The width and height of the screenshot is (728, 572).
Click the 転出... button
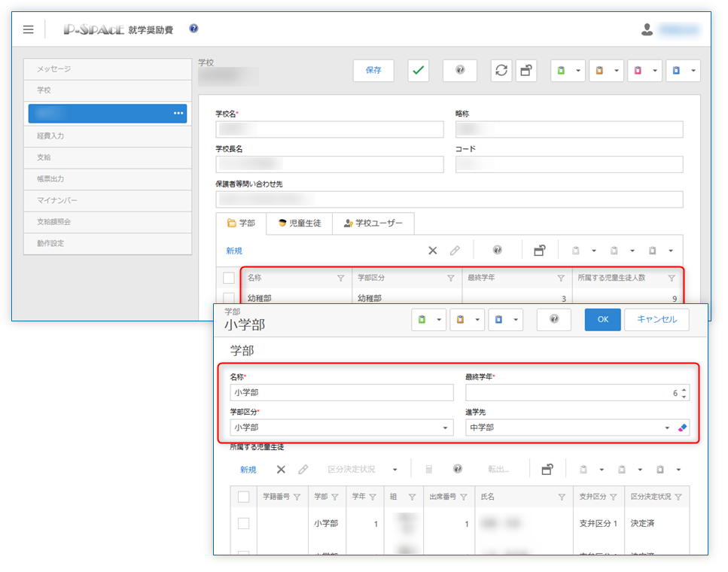click(x=498, y=470)
